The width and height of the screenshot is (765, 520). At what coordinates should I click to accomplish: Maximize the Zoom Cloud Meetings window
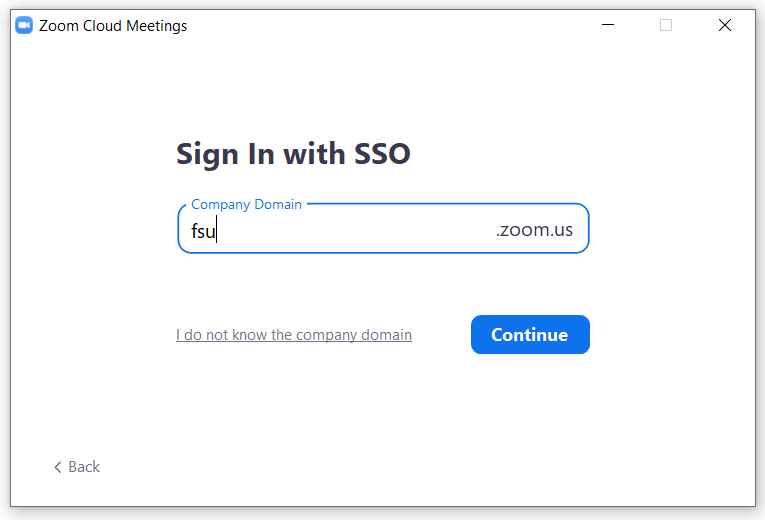tap(666, 26)
